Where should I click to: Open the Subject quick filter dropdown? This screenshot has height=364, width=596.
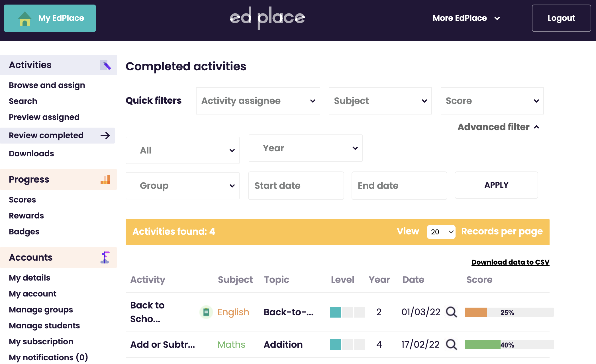[x=380, y=101]
